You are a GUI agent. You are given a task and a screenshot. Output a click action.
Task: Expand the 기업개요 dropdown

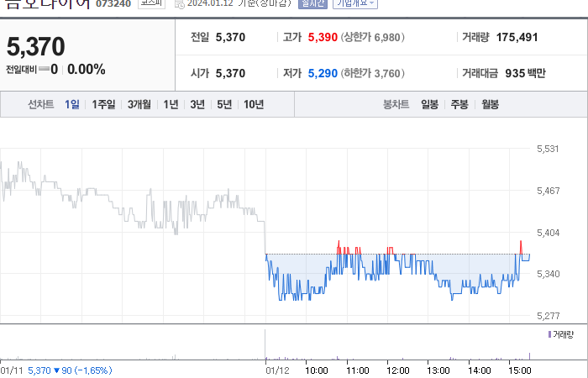(x=355, y=3)
